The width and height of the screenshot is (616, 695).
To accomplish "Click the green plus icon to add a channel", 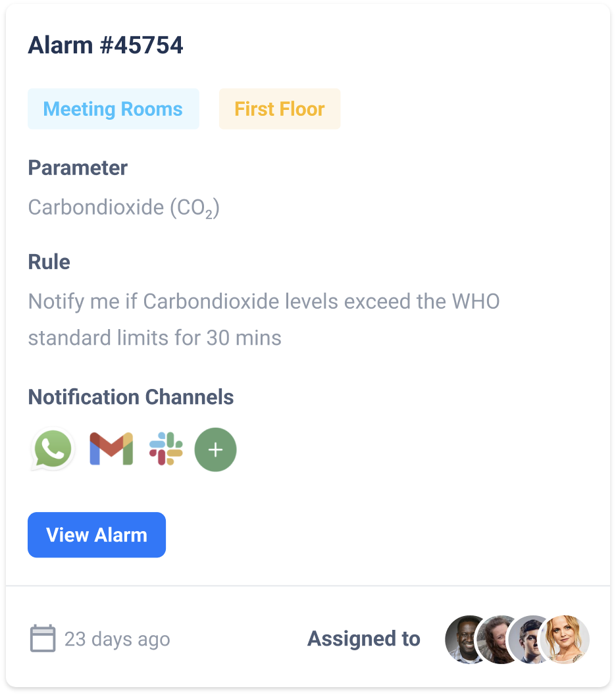I will tap(215, 449).
